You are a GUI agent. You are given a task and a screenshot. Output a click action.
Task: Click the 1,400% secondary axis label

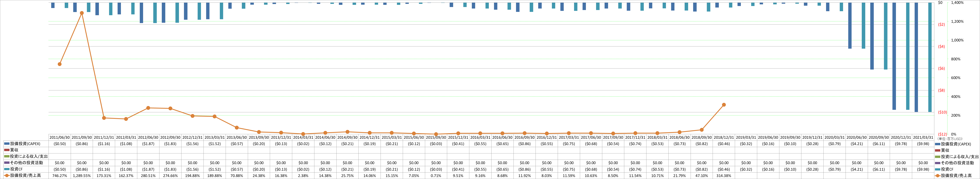coord(957,3)
